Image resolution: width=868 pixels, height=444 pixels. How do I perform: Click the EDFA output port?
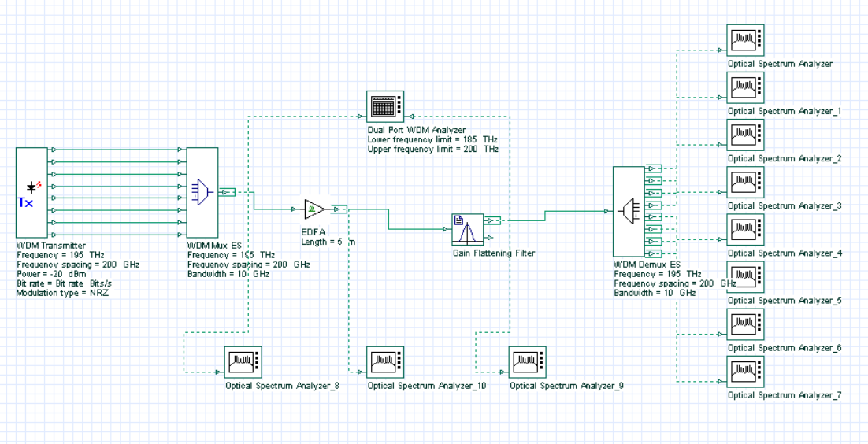pos(339,209)
